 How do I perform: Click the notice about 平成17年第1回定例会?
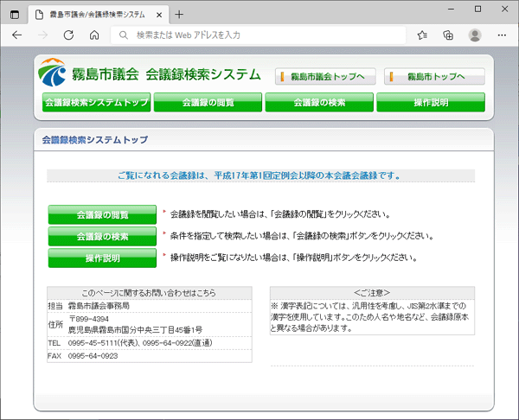[x=259, y=175]
